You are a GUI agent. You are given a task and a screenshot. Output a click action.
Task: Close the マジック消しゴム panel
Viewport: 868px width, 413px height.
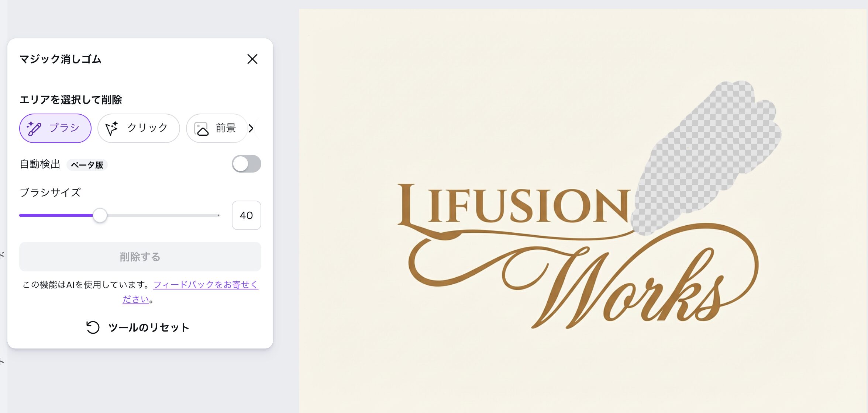pyautogui.click(x=252, y=59)
